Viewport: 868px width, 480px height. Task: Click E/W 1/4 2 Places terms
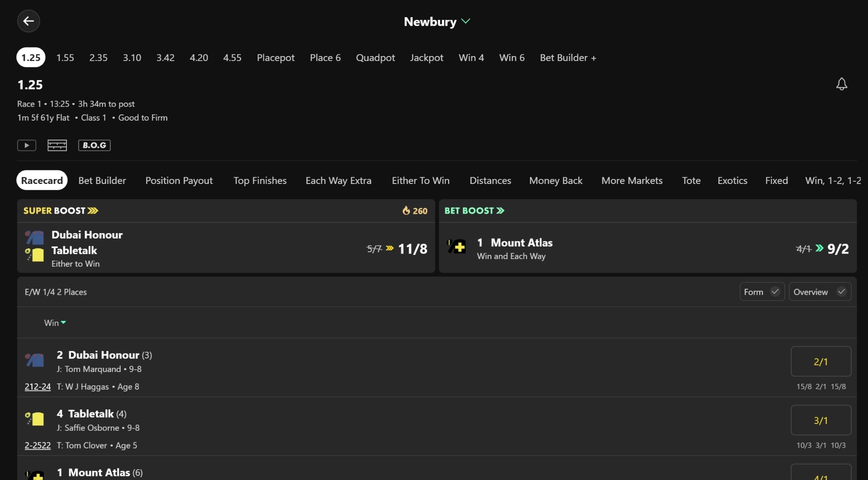coord(56,292)
